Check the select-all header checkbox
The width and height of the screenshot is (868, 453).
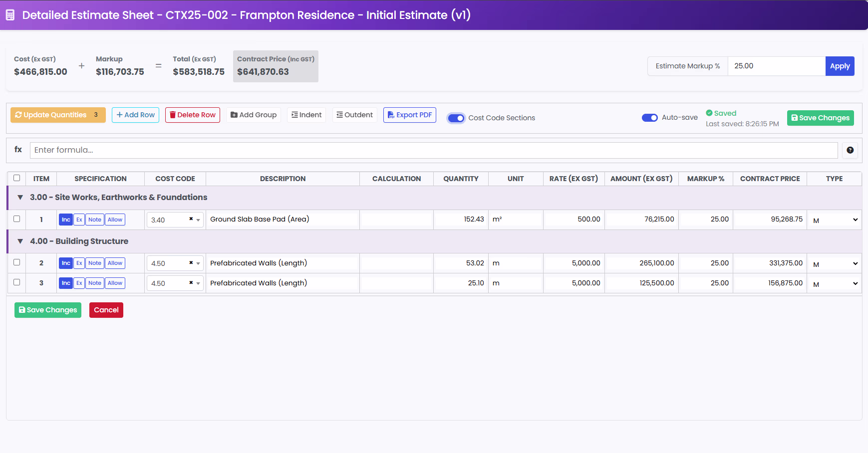[x=17, y=178]
